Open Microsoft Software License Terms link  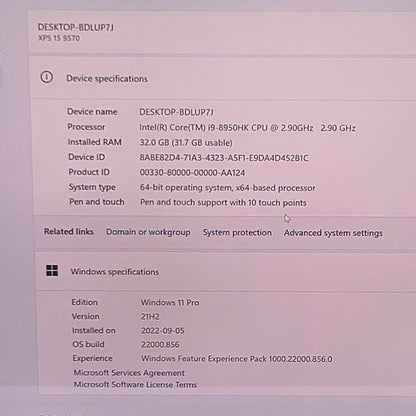135,384
